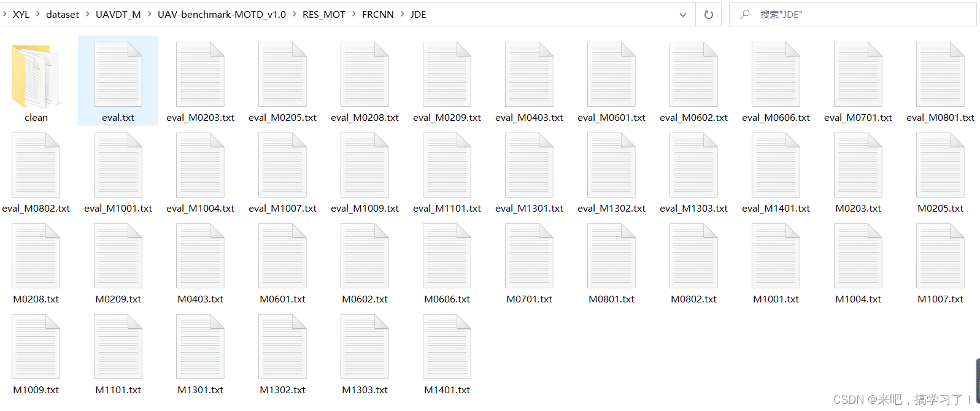Select the M1004.txt file icon
Viewport: 980px width, 411px height.
point(858,256)
